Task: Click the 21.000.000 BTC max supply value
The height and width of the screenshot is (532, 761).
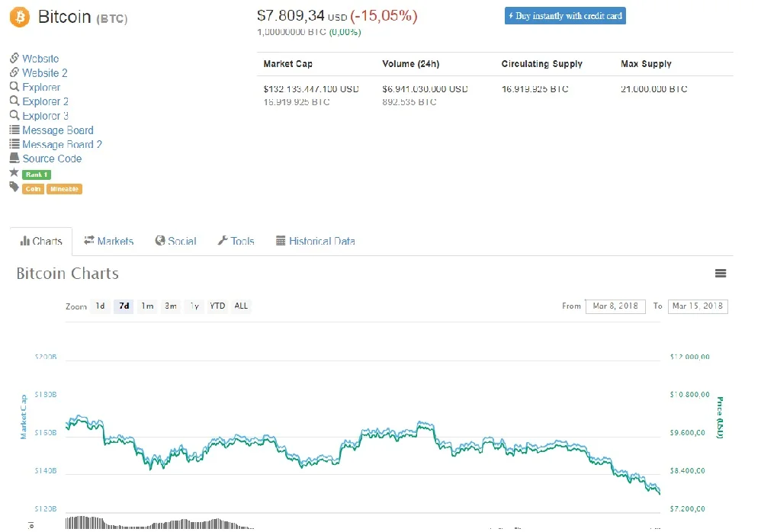Action: 653,89
